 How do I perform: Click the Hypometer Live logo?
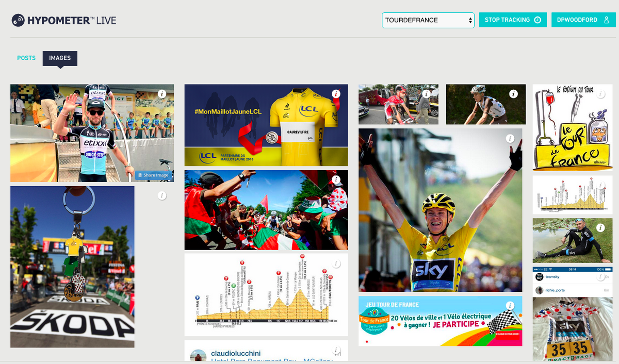tap(64, 21)
